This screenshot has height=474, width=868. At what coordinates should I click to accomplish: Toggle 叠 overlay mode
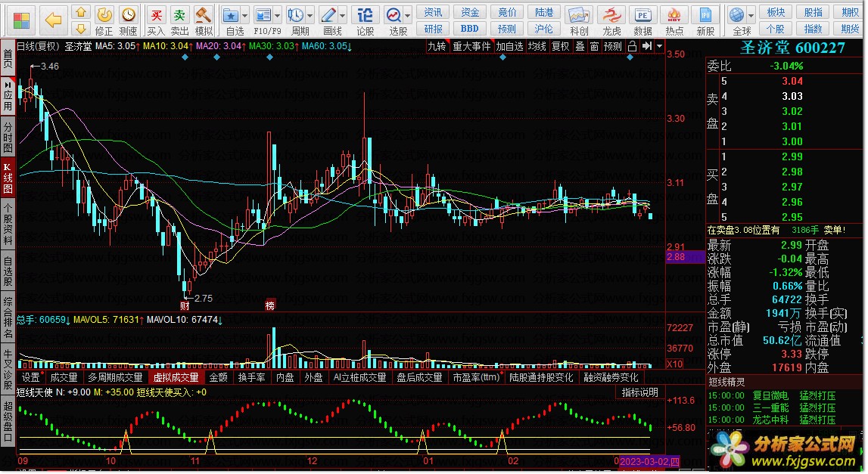coord(580,46)
